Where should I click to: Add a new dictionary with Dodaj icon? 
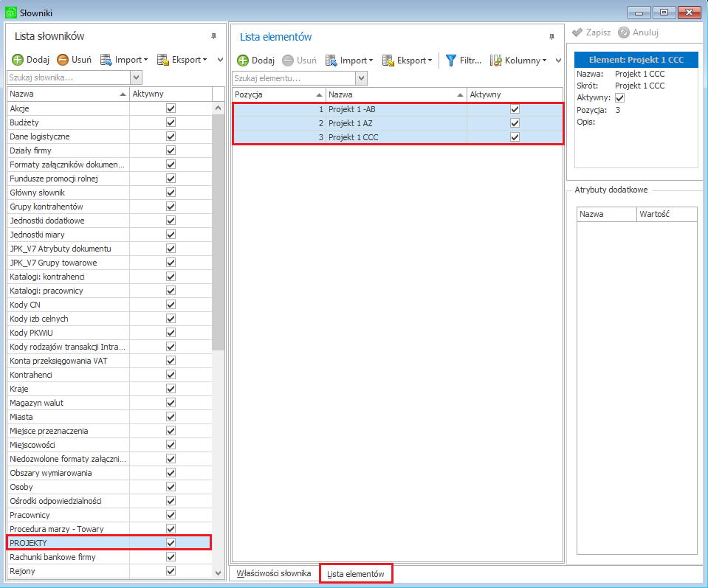18,60
